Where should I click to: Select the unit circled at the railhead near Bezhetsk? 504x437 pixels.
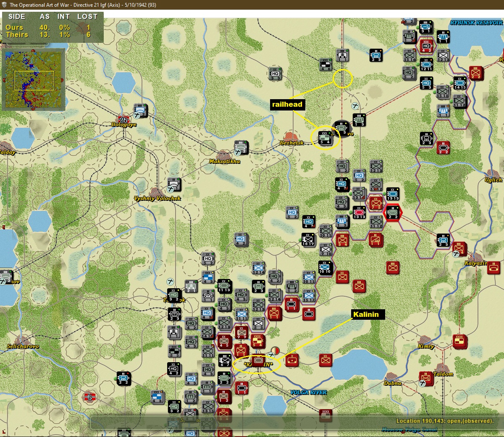click(x=325, y=138)
